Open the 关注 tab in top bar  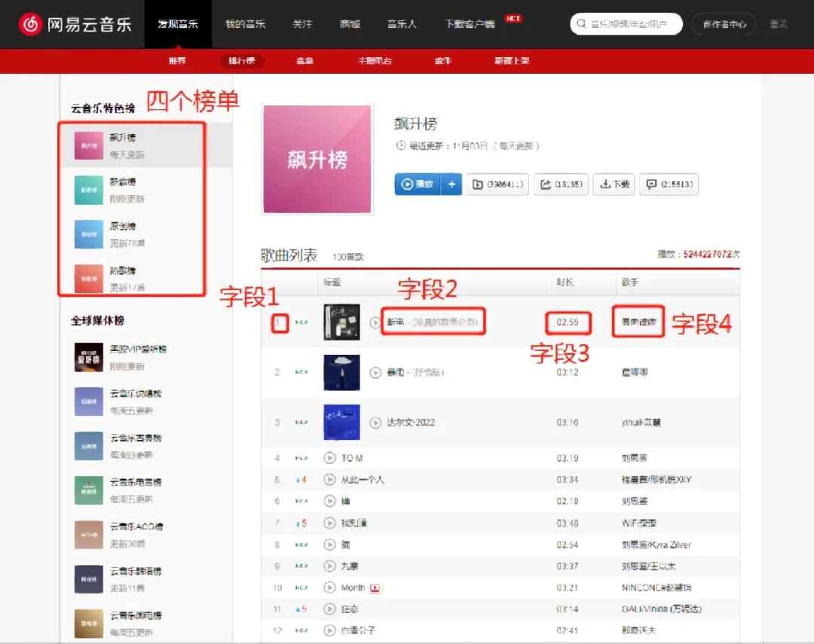point(302,24)
